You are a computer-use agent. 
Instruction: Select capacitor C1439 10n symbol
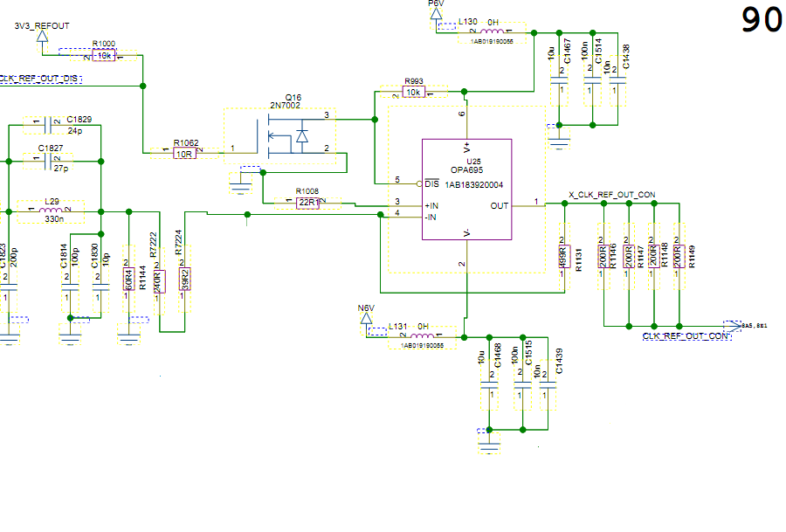pyautogui.click(x=548, y=385)
